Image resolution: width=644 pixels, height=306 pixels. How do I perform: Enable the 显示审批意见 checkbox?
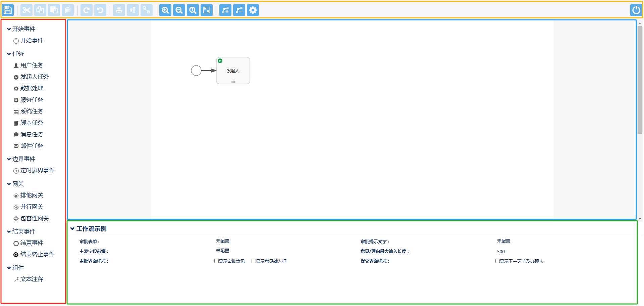[217, 261]
